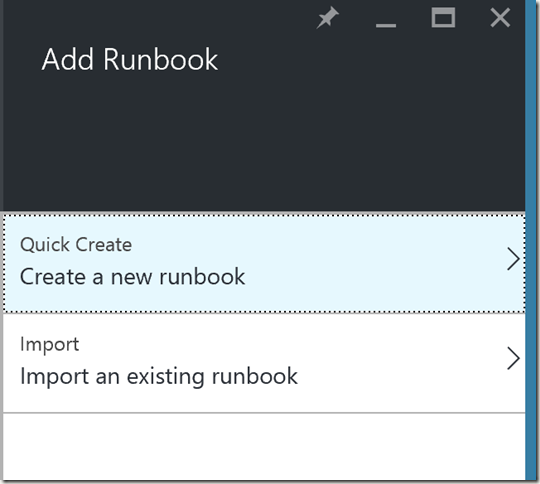Click the 'Quick Create' heading text
540x484 pixels.
76,245
